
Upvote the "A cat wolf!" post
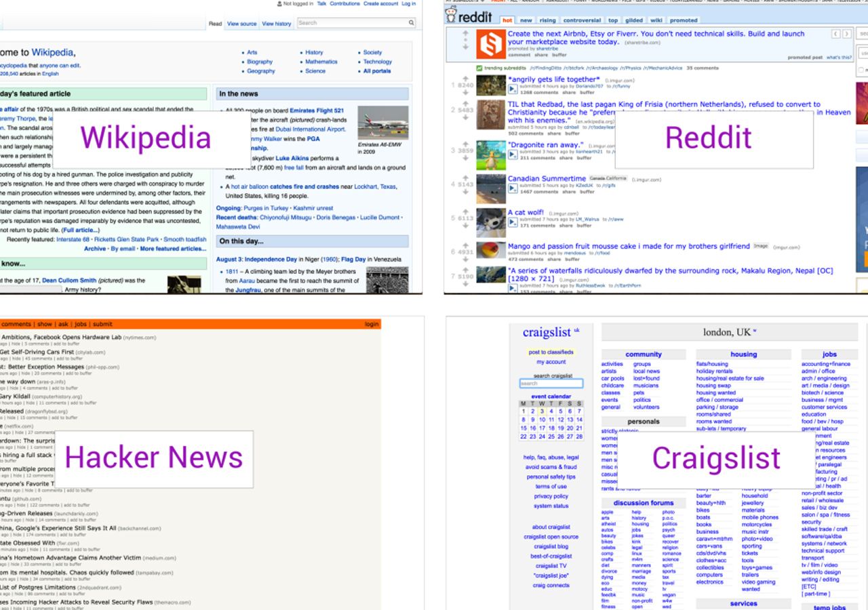(465, 211)
